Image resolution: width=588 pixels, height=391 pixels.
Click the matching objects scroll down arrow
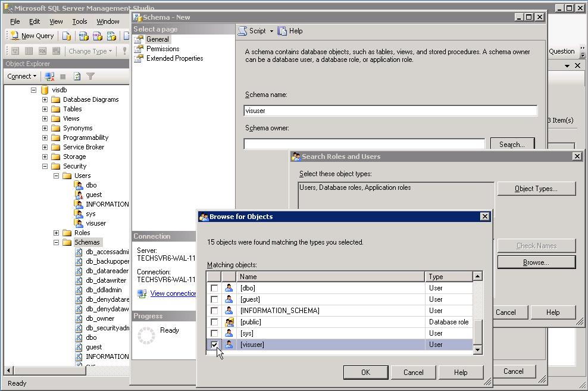pos(477,350)
